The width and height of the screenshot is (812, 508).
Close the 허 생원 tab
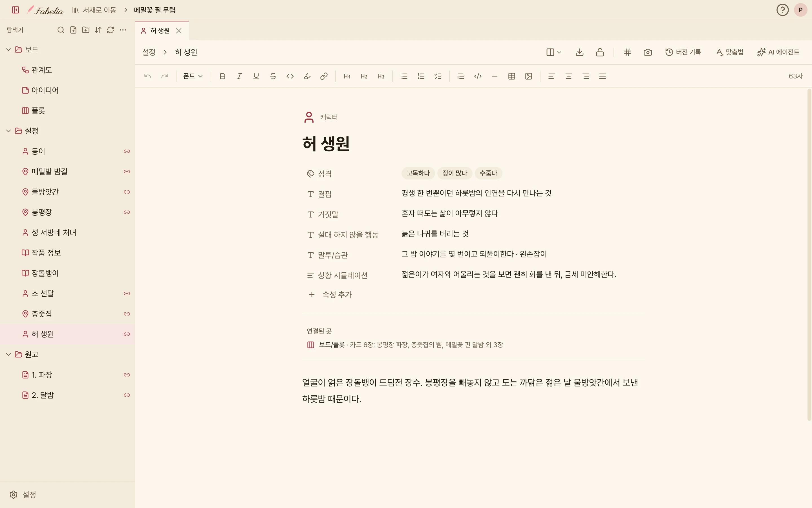(179, 31)
